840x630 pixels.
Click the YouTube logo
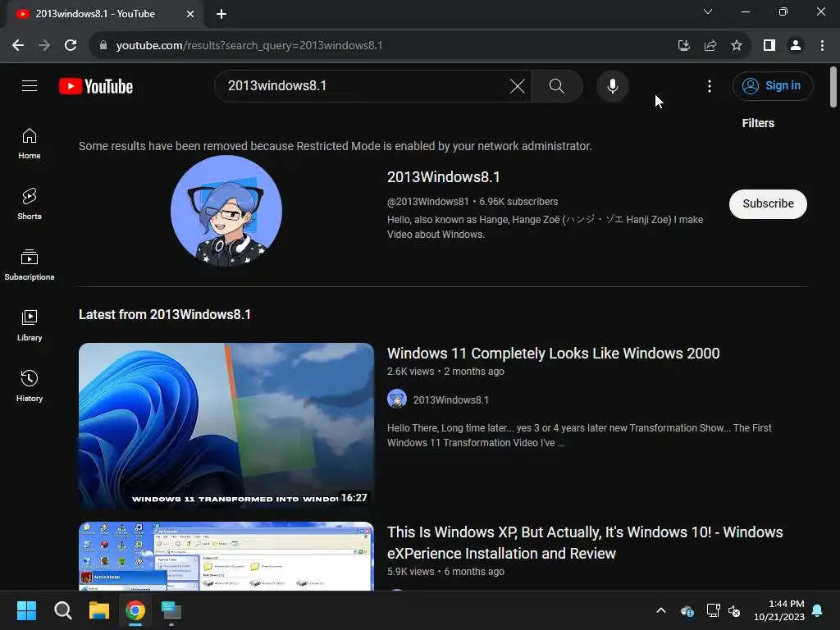(x=96, y=86)
